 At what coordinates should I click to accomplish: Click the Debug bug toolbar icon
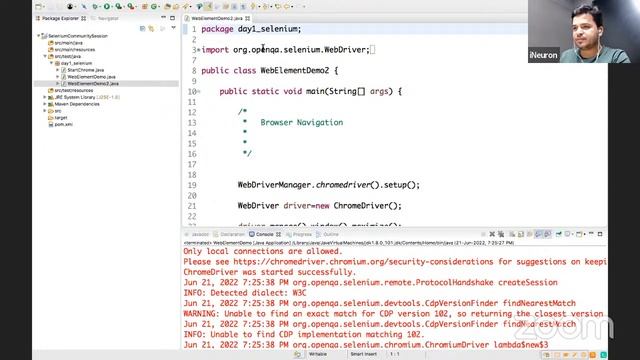coord(95,7)
